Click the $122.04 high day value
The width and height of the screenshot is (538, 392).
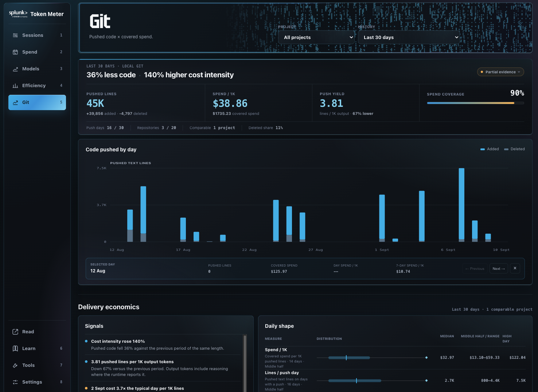[x=518, y=358]
